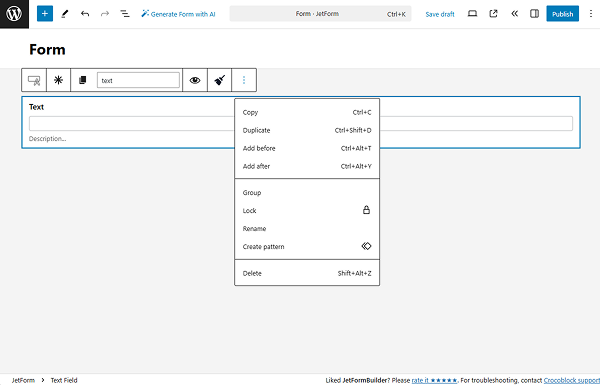The image size is (600, 385).
Task: Select Group in the block menu
Action: (307, 192)
